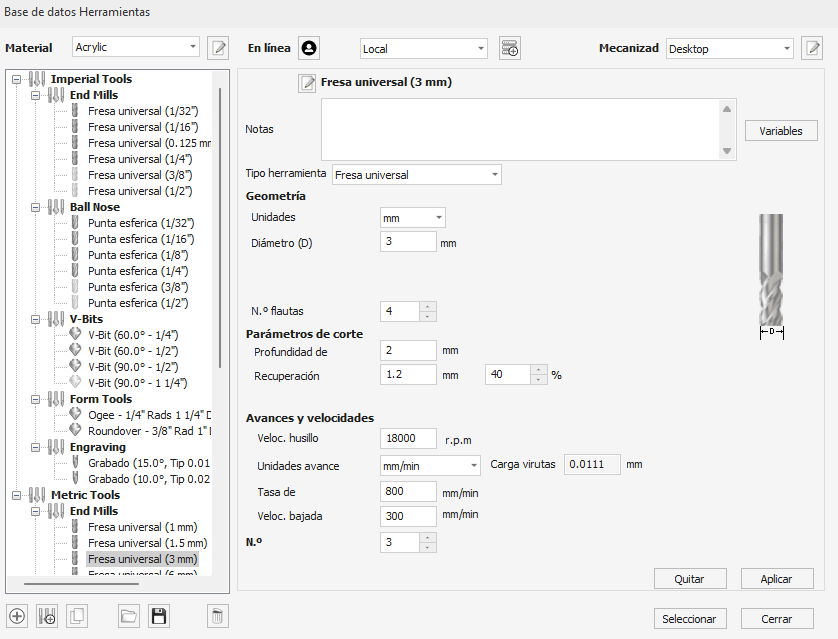Viewport: 838px width, 639px height.
Task: Click the edit machine pencil icon
Action: [812, 49]
